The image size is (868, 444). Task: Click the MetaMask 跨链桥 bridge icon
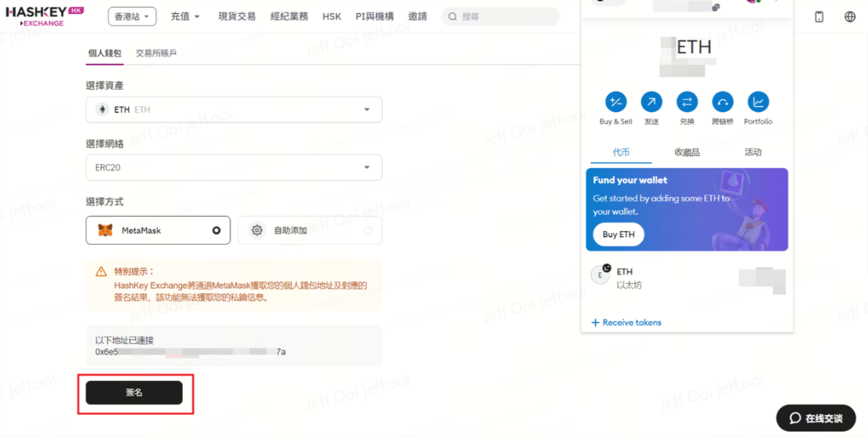722,102
